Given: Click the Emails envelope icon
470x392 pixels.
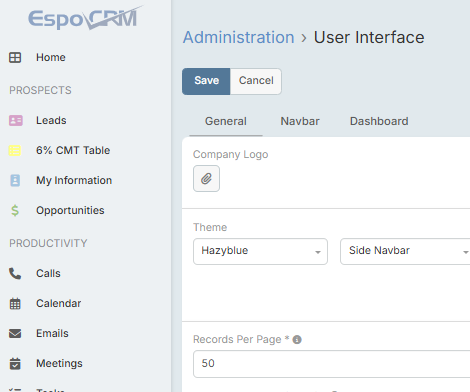Looking at the screenshot, I should click(15, 333).
